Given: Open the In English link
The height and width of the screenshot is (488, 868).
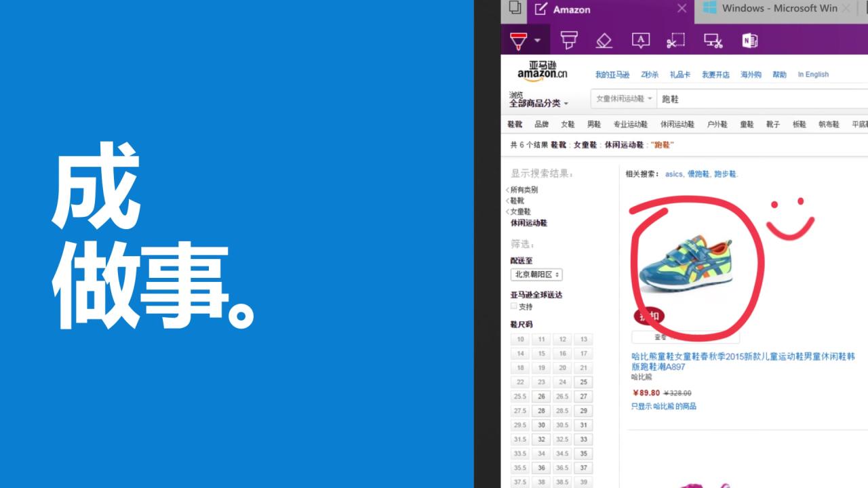Looking at the screenshot, I should (x=812, y=74).
